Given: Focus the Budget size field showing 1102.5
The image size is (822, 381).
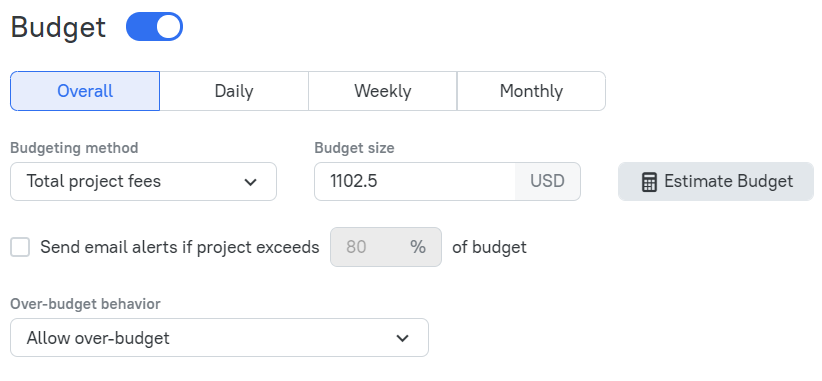Looking at the screenshot, I should click(415, 181).
